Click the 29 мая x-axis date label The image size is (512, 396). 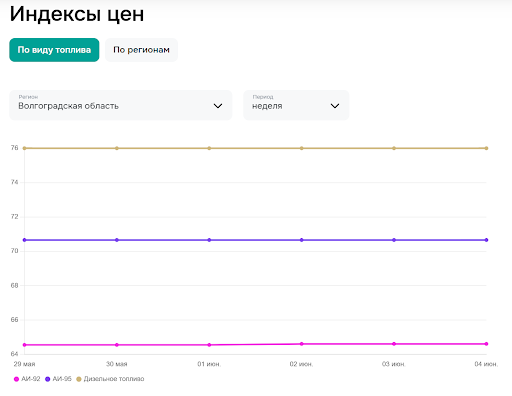tap(24, 364)
